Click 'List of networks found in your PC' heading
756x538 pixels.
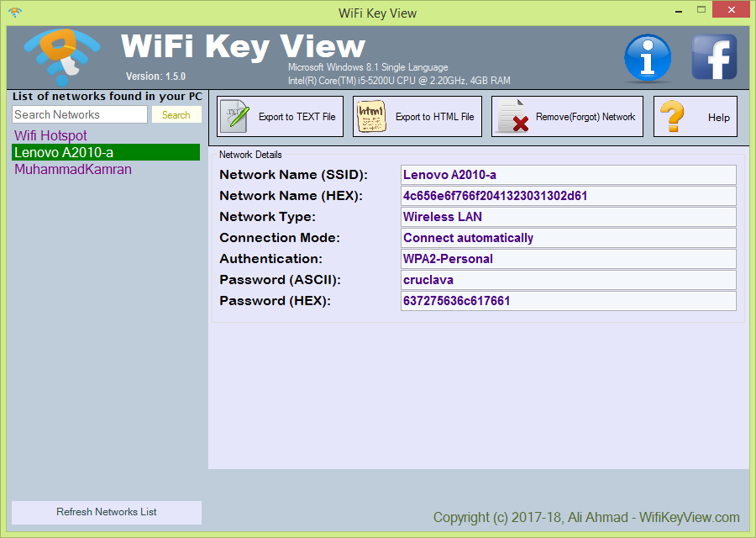tap(107, 97)
